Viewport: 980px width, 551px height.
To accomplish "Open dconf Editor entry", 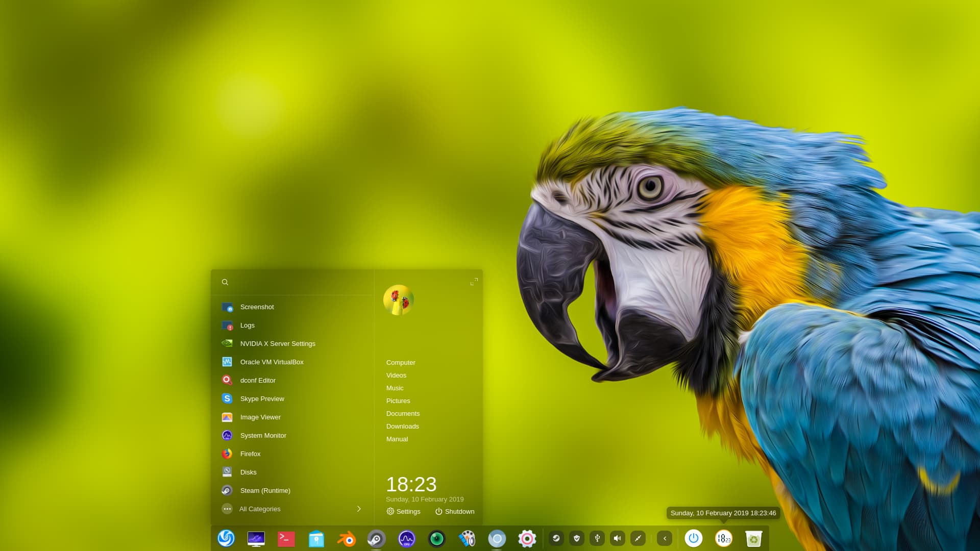I will tap(292, 380).
